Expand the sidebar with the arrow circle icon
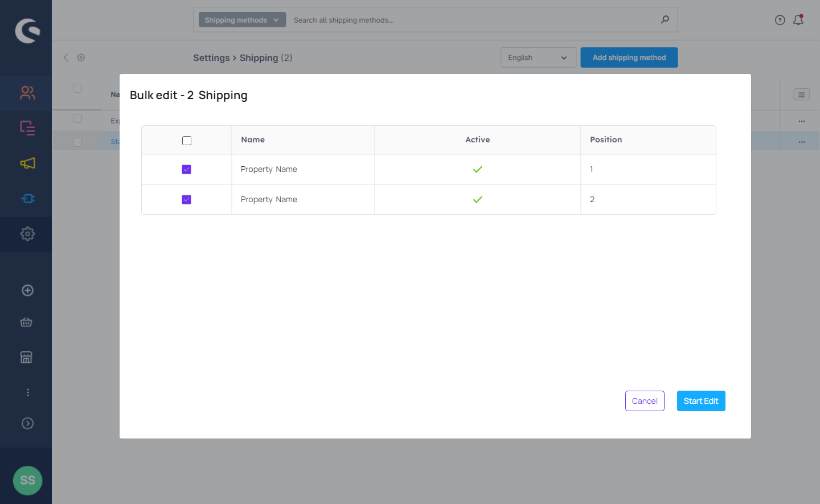Image resolution: width=820 pixels, height=504 pixels. pyautogui.click(x=27, y=423)
